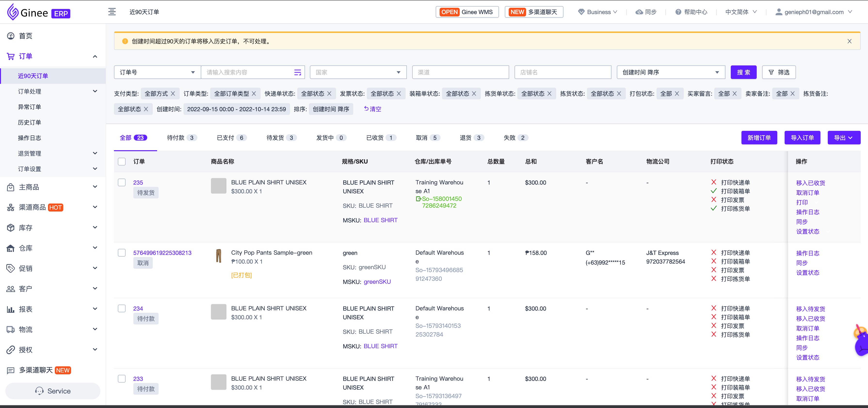Image resolution: width=868 pixels, height=408 pixels.
Task: Open 操作日志 in the sidebar
Action: tap(29, 138)
